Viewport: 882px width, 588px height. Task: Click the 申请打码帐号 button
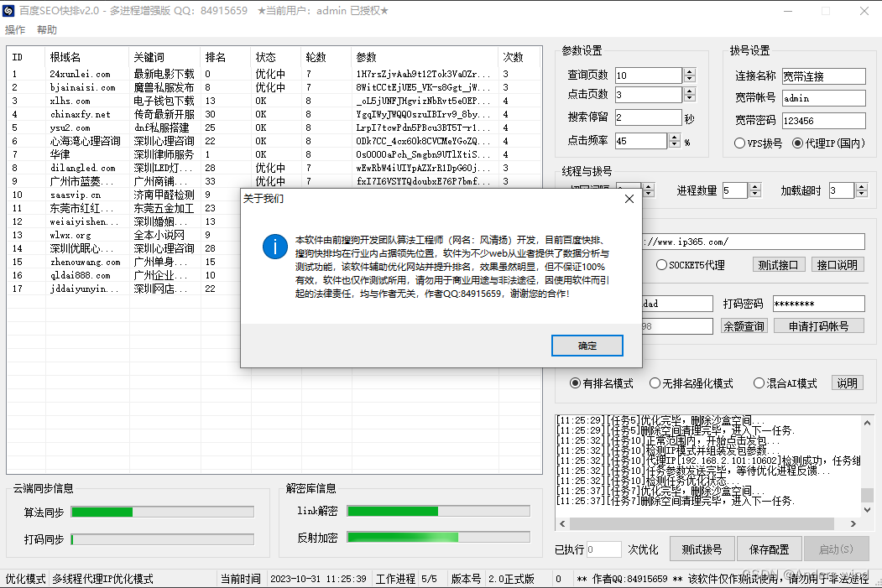[x=818, y=326]
